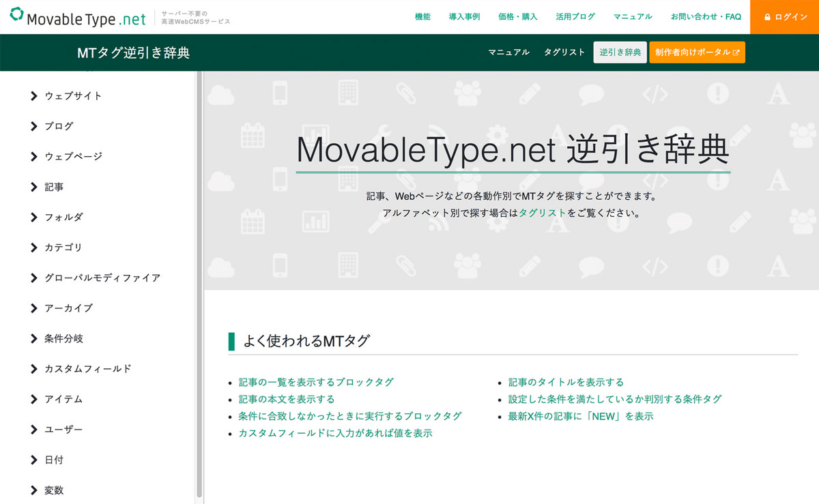Click the フォルダ label in sidebar

[63, 218]
